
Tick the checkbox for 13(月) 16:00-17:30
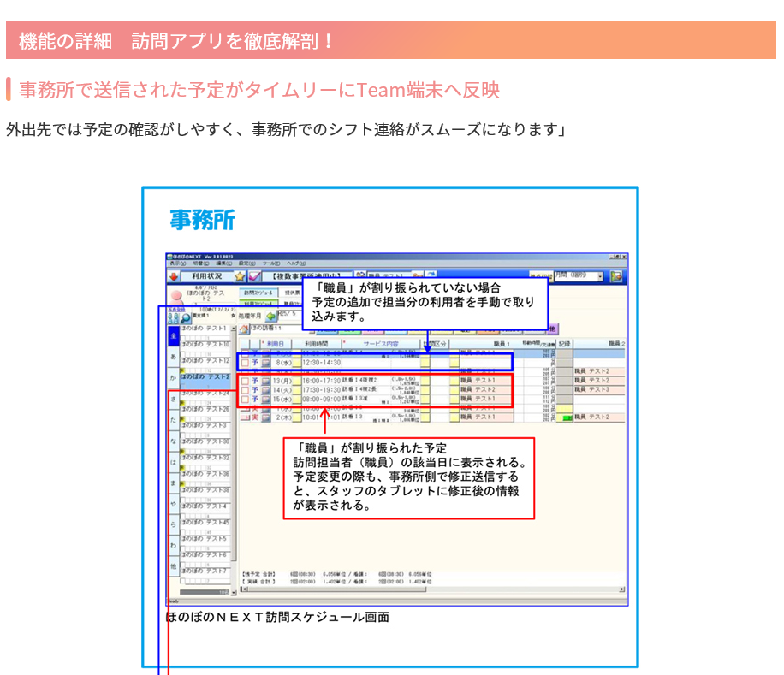[x=245, y=381]
